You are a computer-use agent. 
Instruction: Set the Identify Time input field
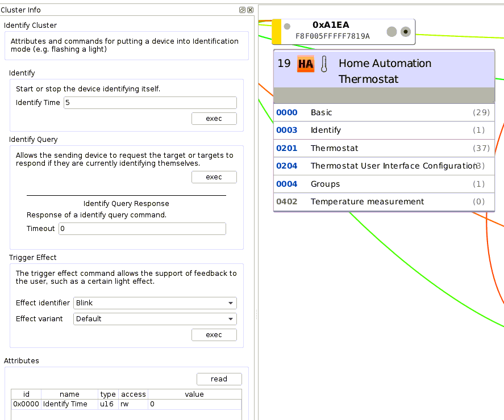click(x=150, y=103)
